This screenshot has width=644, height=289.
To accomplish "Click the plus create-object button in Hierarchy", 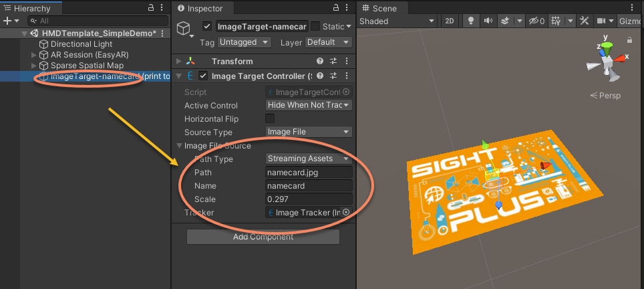I will tap(7, 21).
